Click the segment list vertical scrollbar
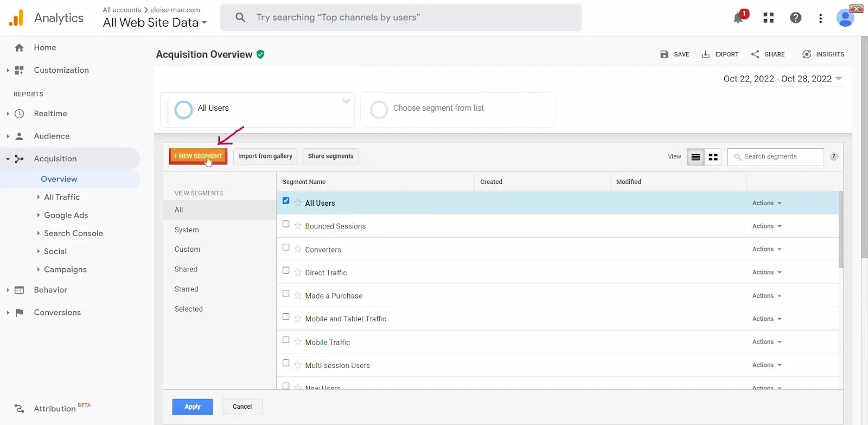The image size is (868, 425). [841, 231]
